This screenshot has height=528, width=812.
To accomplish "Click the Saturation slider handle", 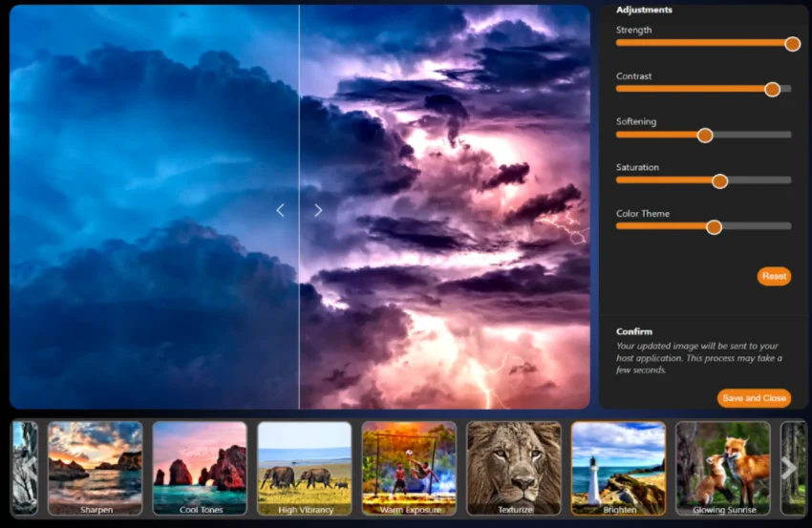I will click(720, 180).
